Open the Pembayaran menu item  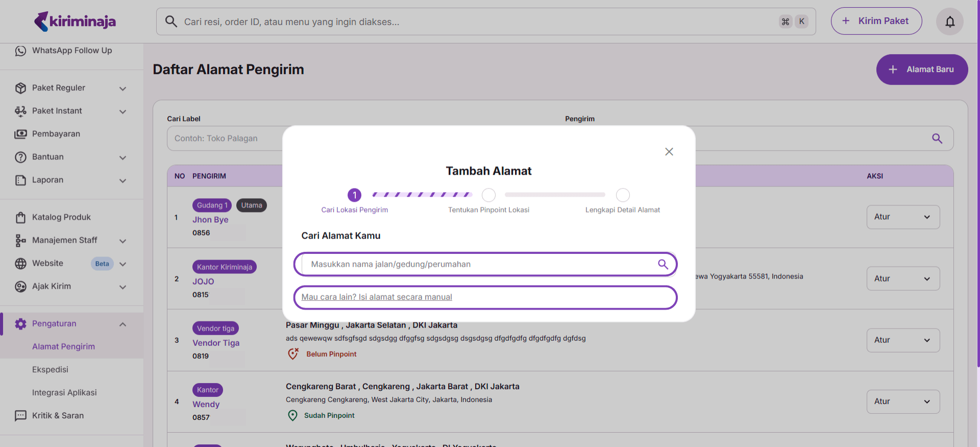56,134
